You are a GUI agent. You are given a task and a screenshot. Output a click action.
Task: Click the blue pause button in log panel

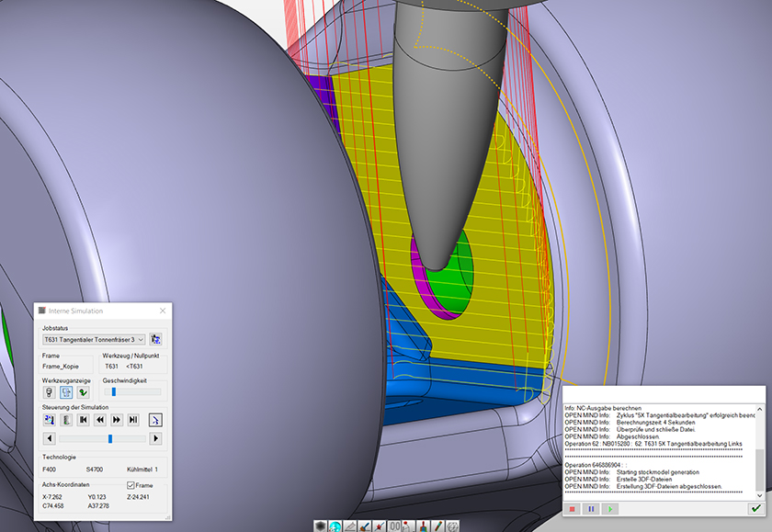590,508
